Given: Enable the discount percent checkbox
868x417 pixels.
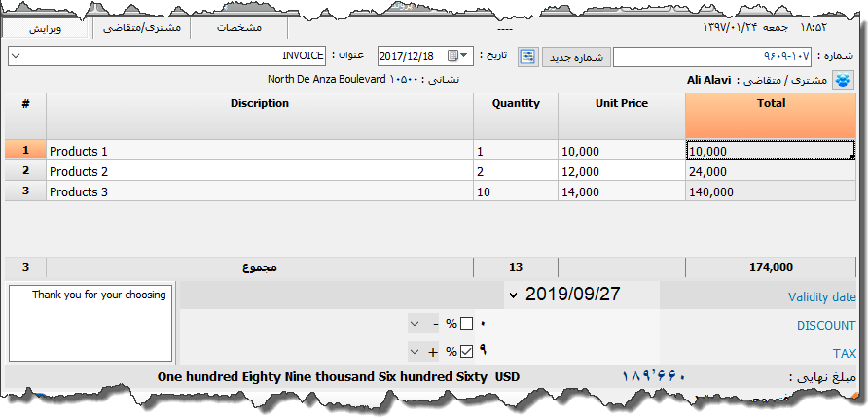Looking at the screenshot, I should (467, 324).
